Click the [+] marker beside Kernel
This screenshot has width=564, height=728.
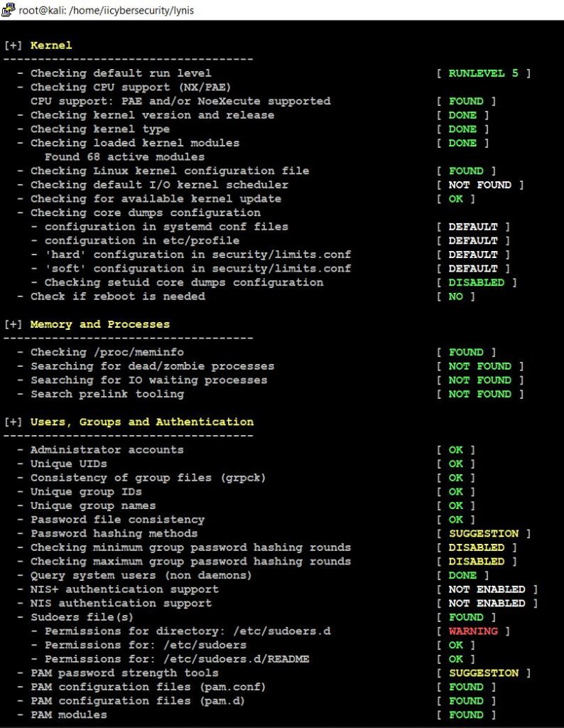tap(13, 45)
